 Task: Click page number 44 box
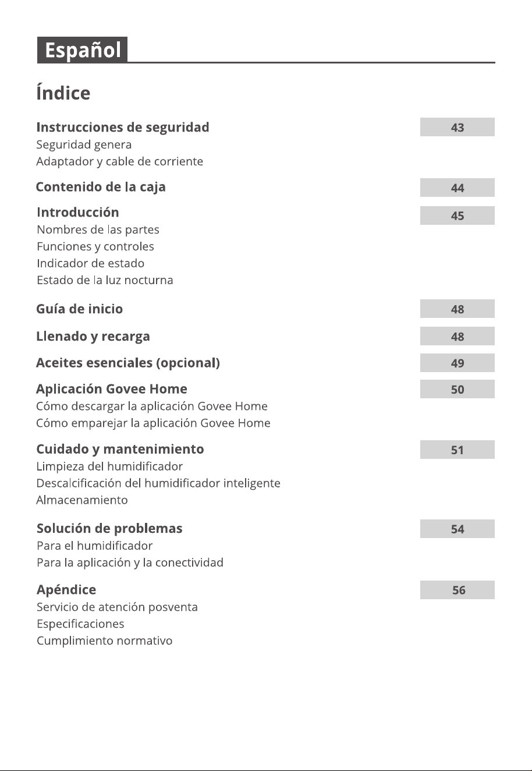point(457,188)
